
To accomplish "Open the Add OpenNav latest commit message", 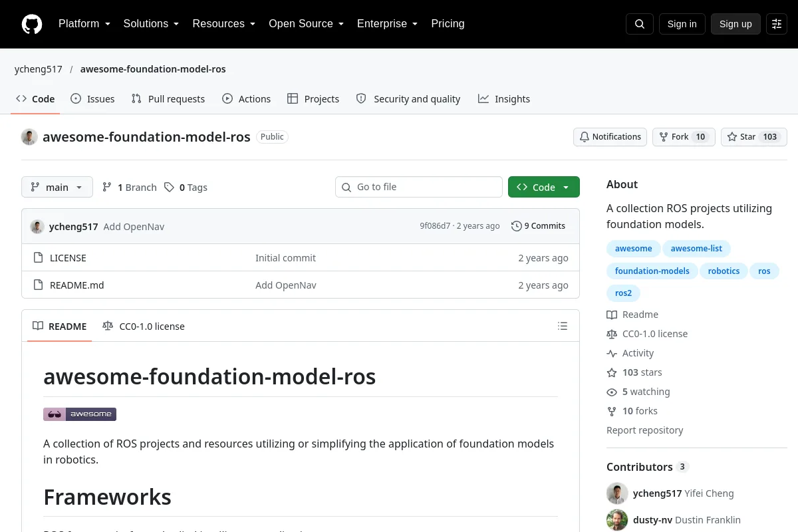I will click(134, 226).
